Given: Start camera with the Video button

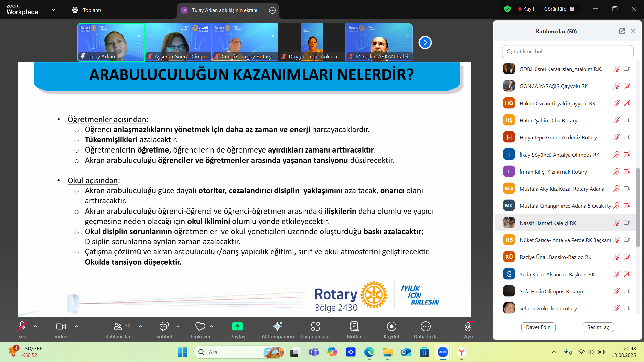Looking at the screenshot, I should tap(61, 330).
